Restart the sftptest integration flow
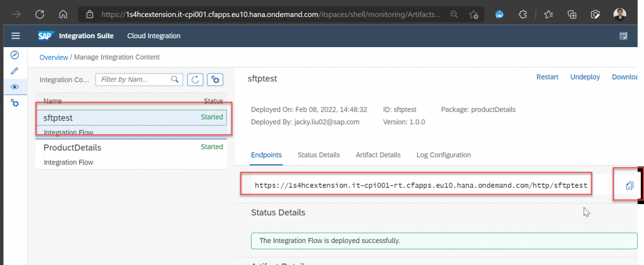Viewport: 644px width, 265px height. coord(548,77)
